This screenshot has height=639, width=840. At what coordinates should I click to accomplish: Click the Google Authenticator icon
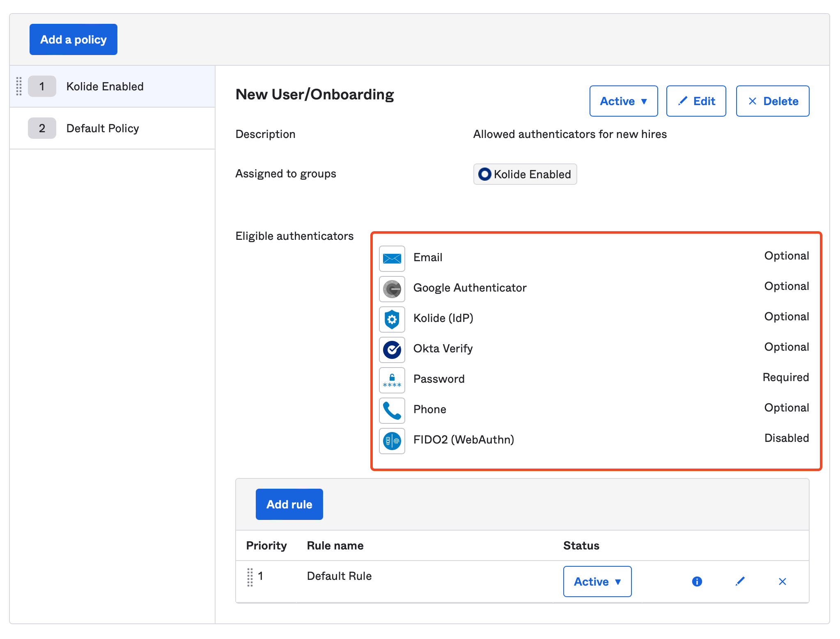392,289
